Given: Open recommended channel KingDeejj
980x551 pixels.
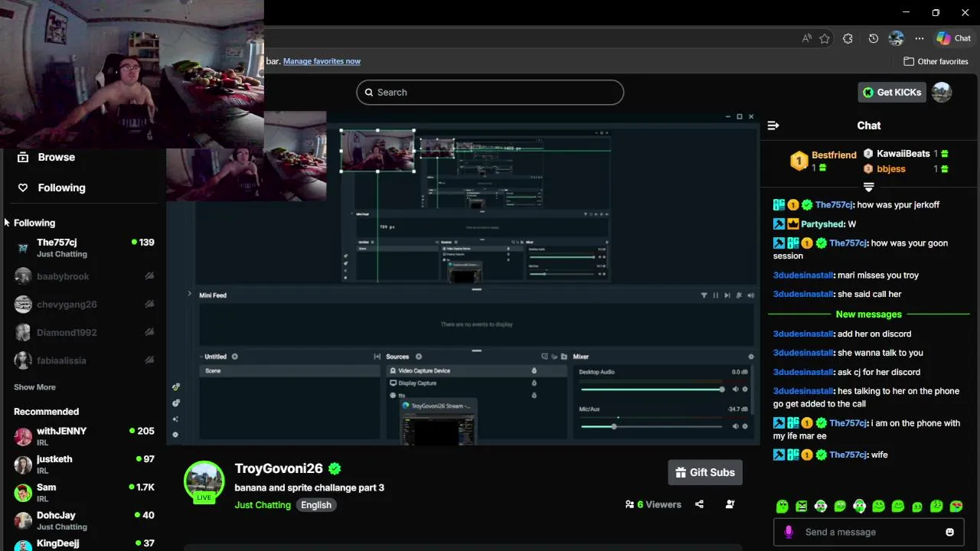Looking at the screenshot, I should [x=84, y=544].
